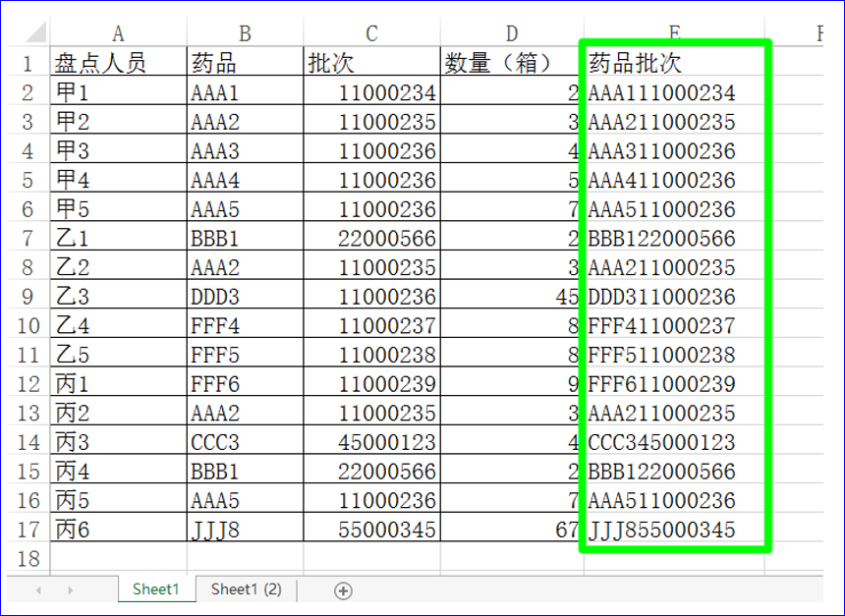Viewport: 845px width, 616px height.
Task: Select cell 乙1
Action: 119,238
